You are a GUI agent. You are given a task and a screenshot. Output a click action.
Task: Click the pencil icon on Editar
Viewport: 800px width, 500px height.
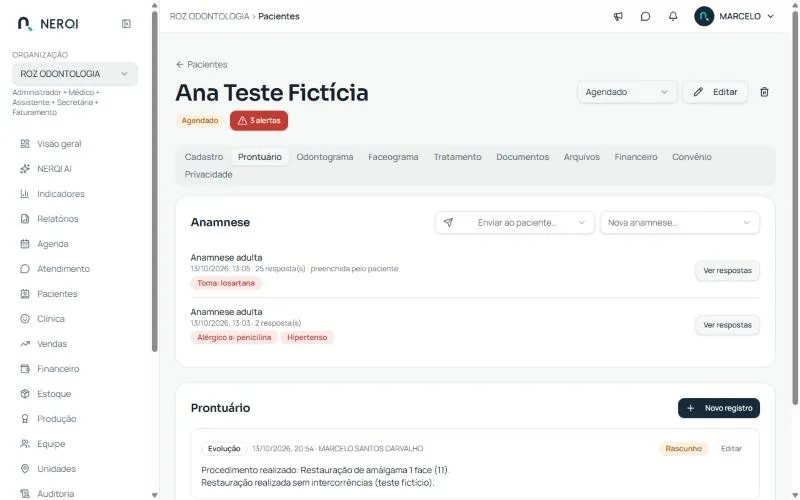[x=698, y=92]
